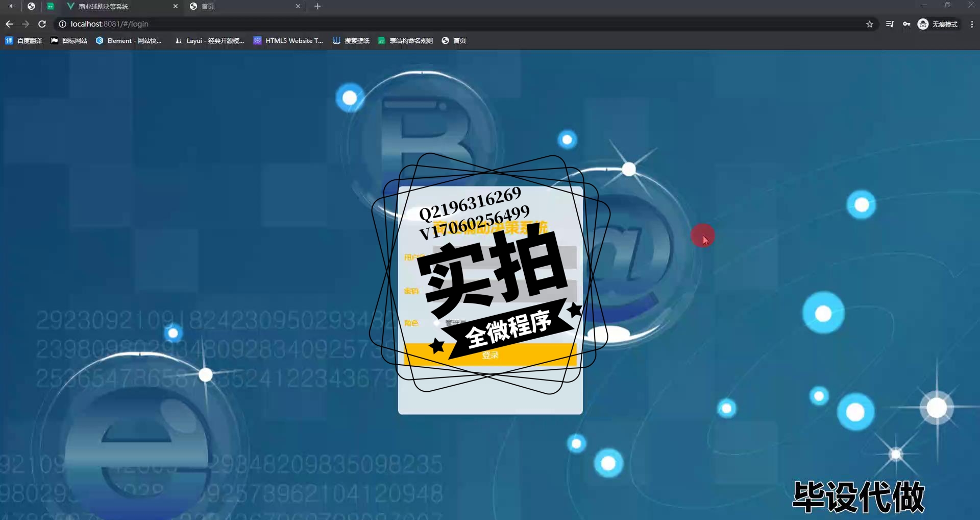
Task: Click the username input field
Action: [x=504, y=257]
